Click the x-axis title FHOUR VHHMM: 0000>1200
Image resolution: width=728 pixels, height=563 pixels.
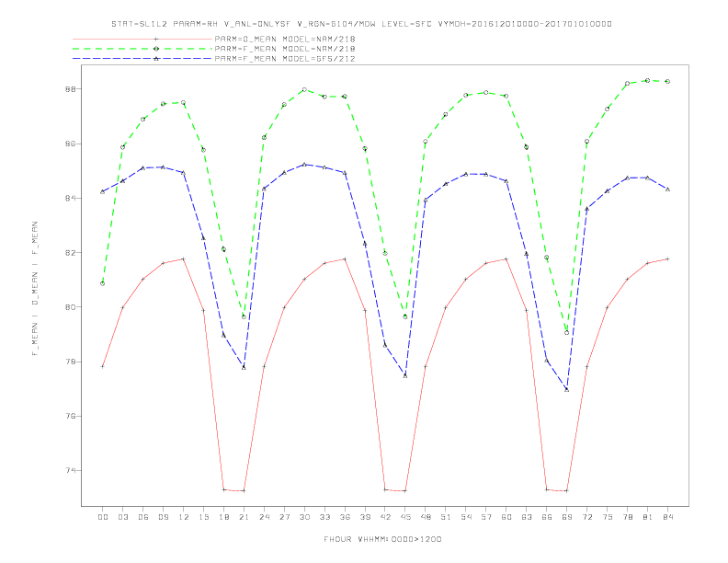click(382, 539)
